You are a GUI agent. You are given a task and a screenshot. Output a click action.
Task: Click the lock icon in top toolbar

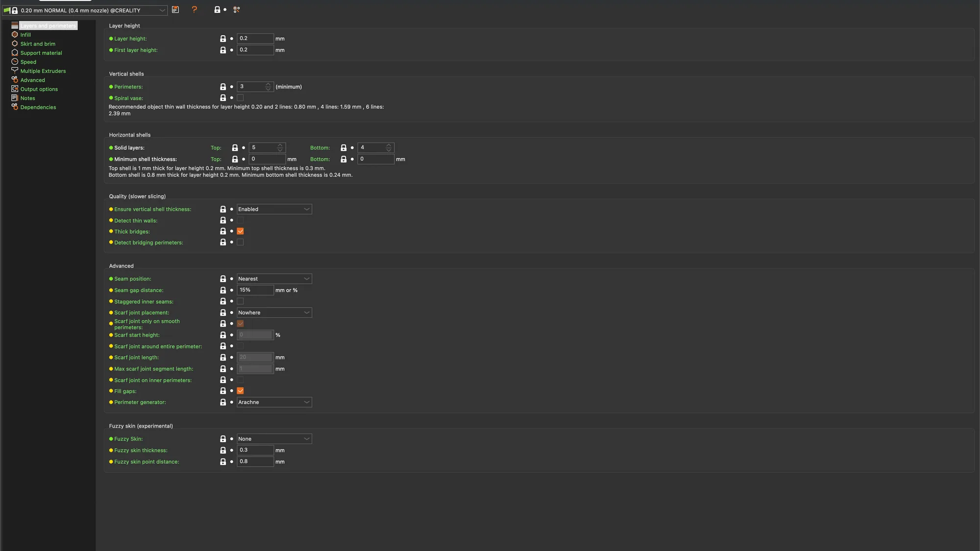pos(217,10)
